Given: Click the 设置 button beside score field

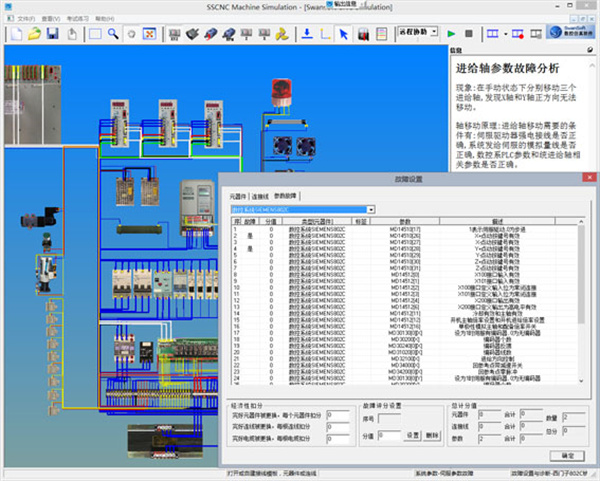Looking at the screenshot, I should pyautogui.click(x=412, y=435).
